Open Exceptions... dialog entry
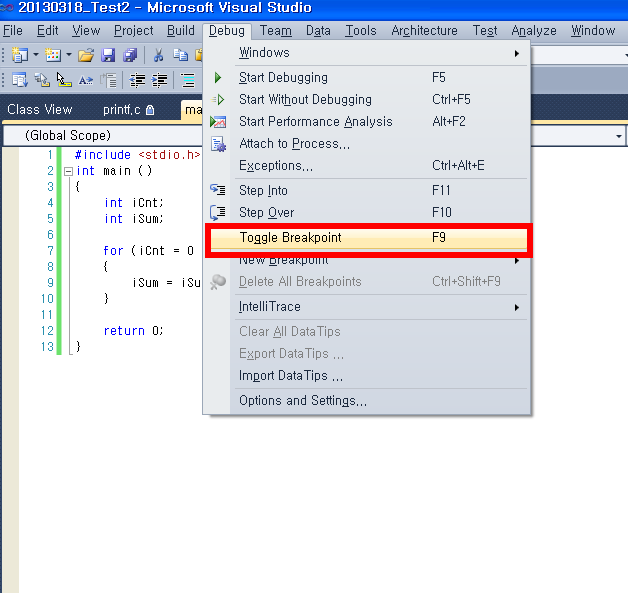The width and height of the screenshot is (628, 593). click(368, 165)
